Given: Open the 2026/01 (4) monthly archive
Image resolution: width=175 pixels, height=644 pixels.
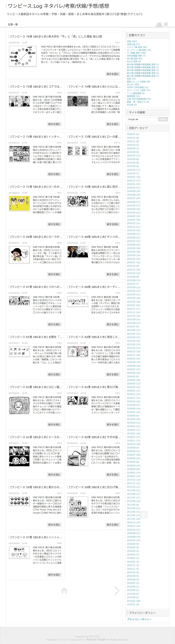Looking at the screenshot, I should point(133,134).
